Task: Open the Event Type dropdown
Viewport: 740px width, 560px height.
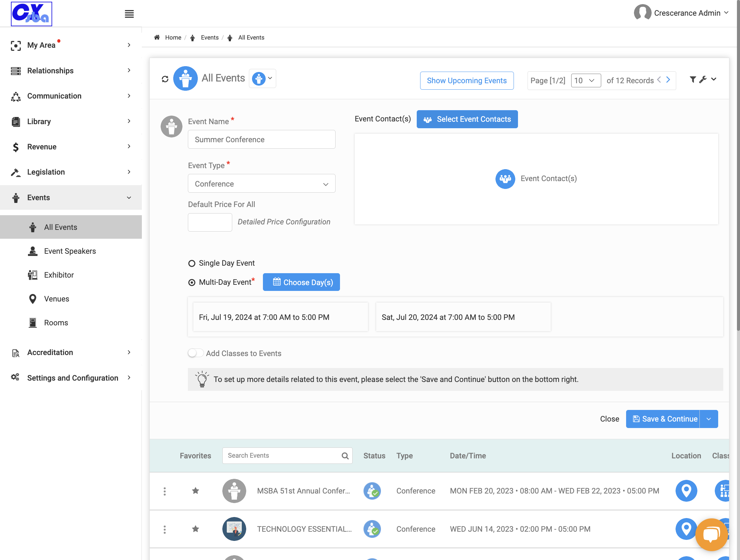Action: pyautogui.click(x=262, y=183)
